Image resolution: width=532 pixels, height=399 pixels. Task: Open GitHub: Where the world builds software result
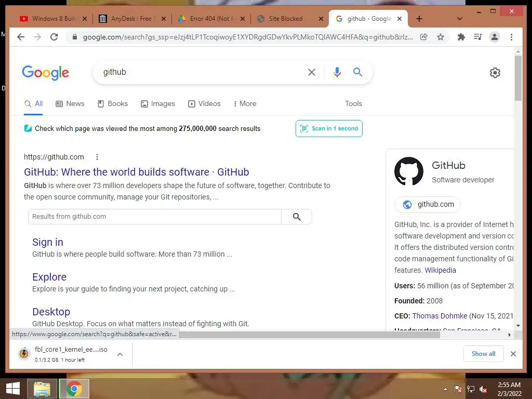click(137, 172)
